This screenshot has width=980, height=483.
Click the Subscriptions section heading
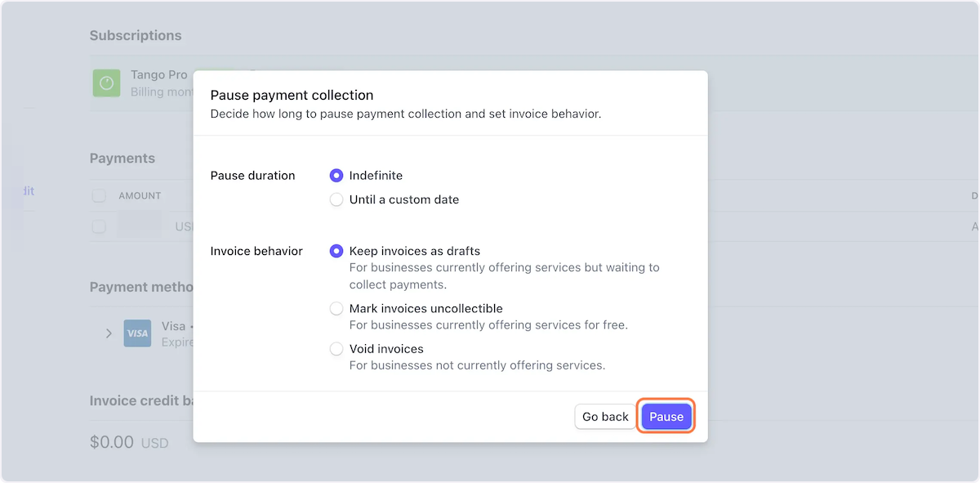[136, 36]
